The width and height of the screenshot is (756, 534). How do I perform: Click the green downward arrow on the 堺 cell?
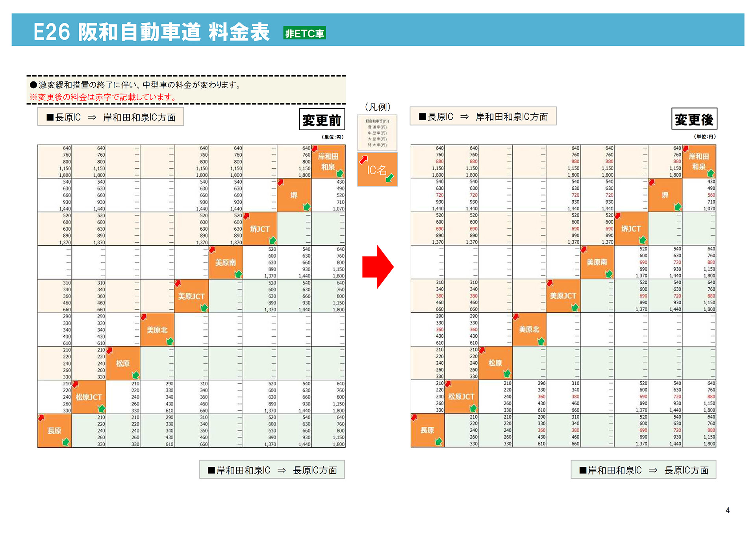click(307, 207)
